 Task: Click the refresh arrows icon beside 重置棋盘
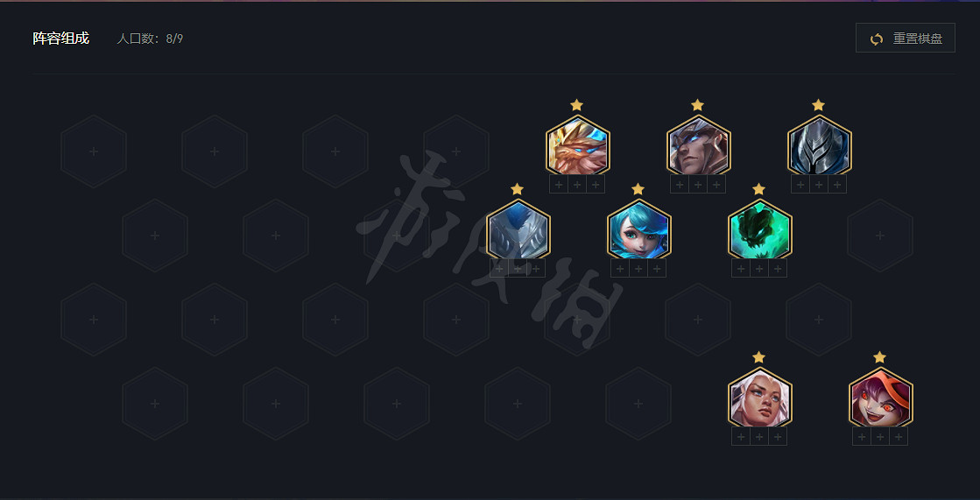click(x=877, y=39)
